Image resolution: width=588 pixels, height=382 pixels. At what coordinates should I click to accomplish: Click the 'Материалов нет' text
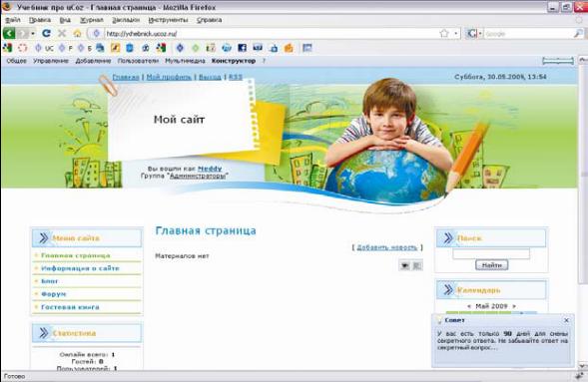[182, 256]
